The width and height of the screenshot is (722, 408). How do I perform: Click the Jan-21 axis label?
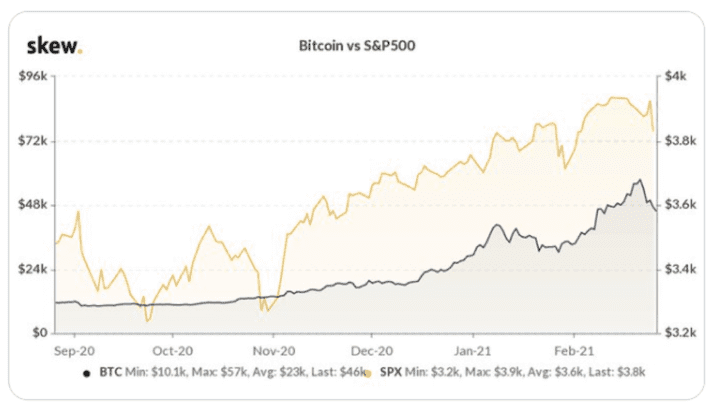click(472, 351)
